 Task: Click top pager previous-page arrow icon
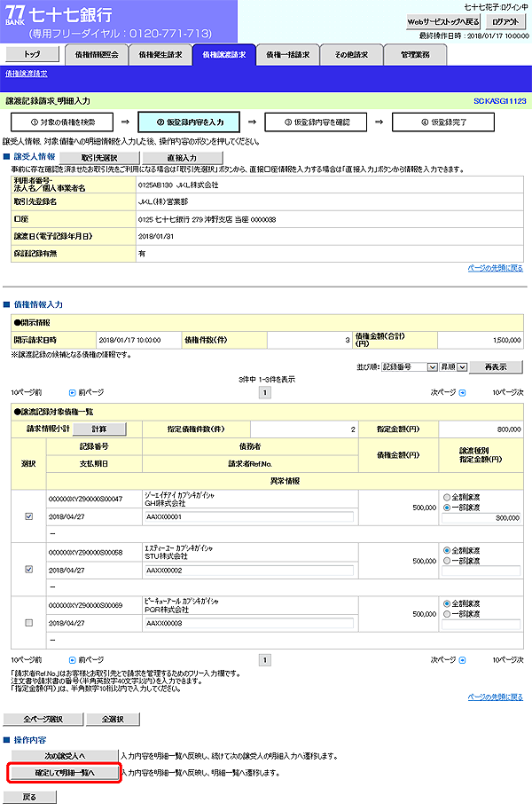[73, 393]
